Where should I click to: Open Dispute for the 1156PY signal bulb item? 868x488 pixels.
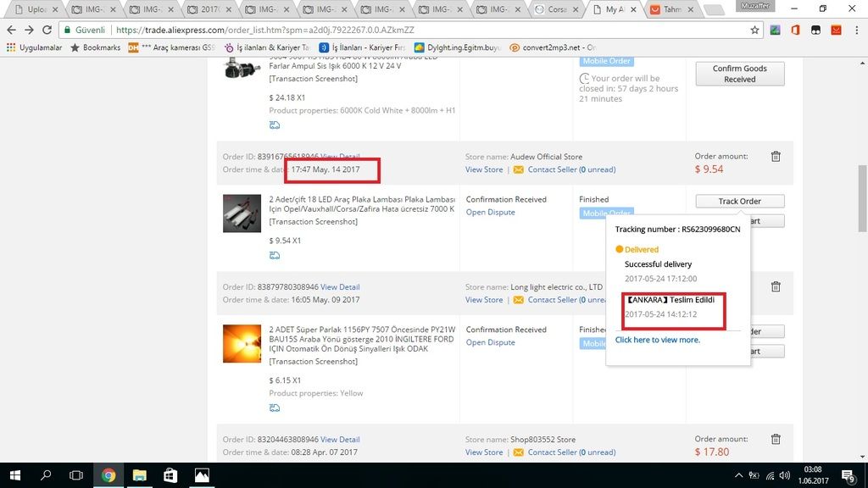(x=491, y=342)
